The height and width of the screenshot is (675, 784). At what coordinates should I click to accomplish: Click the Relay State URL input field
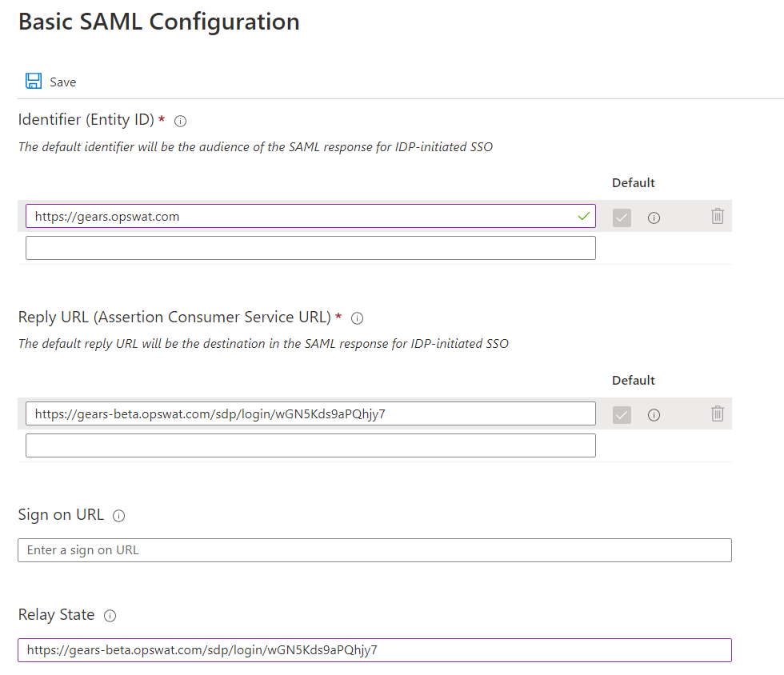point(374,650)
